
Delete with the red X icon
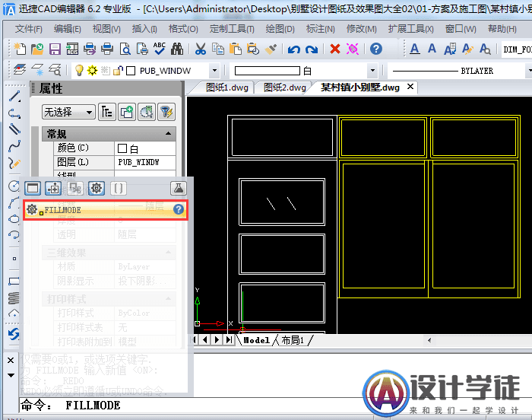[335, 49]
